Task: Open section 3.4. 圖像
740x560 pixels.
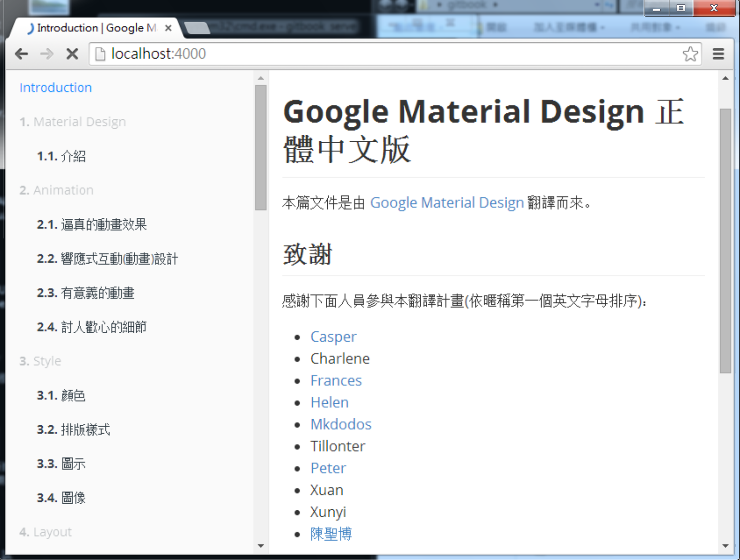Action: [61, 498]
